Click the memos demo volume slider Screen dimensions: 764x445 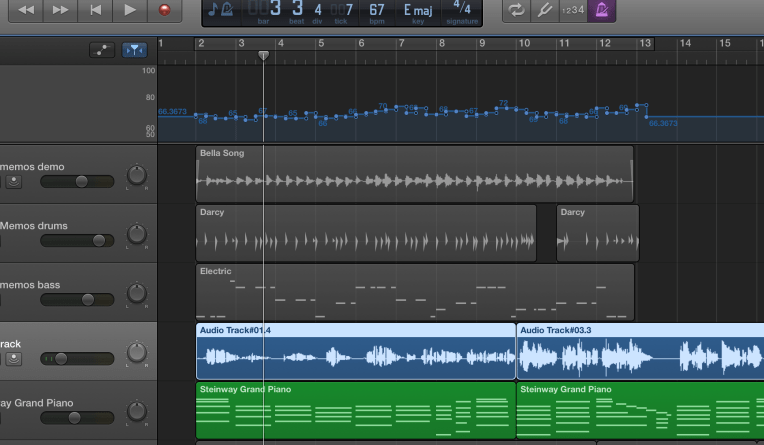click(80, 182)
